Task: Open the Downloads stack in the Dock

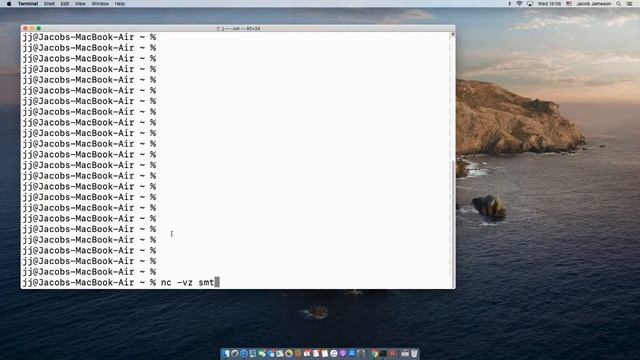Action: (405, 353)
